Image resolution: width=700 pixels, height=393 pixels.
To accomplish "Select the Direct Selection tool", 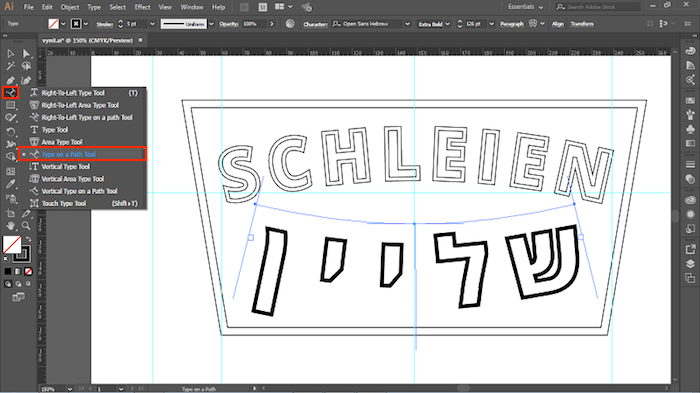I will tap(26, 54).
